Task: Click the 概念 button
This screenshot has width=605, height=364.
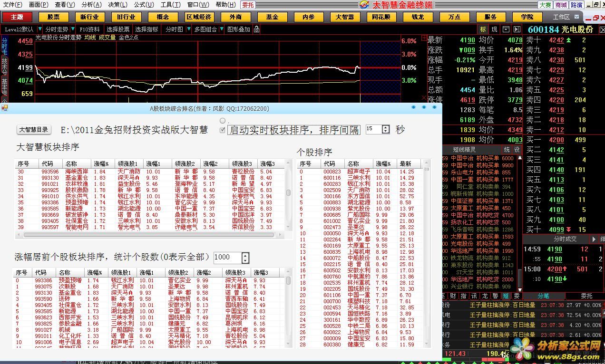Action: [x=162, y=17]
